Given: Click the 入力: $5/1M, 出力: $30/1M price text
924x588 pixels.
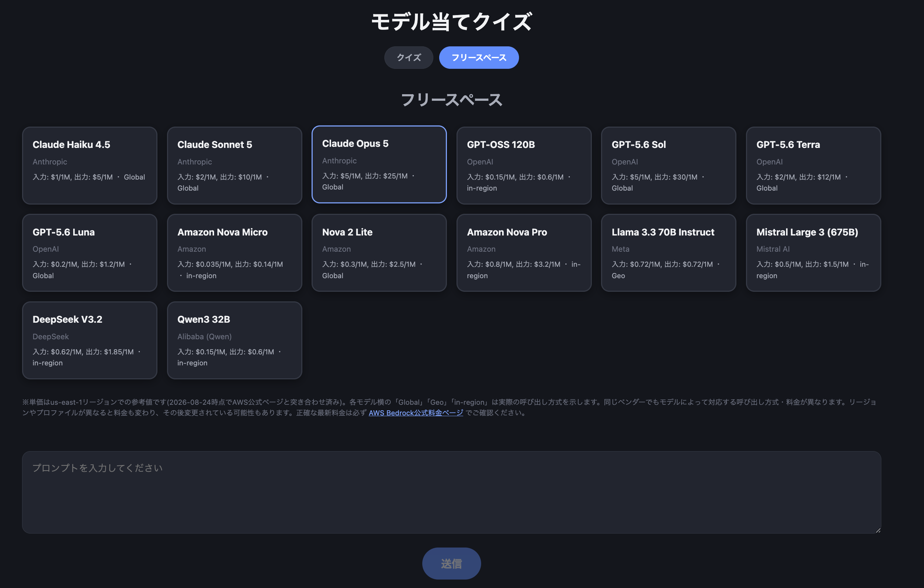Looking at the screenshot, I should 655,177.
